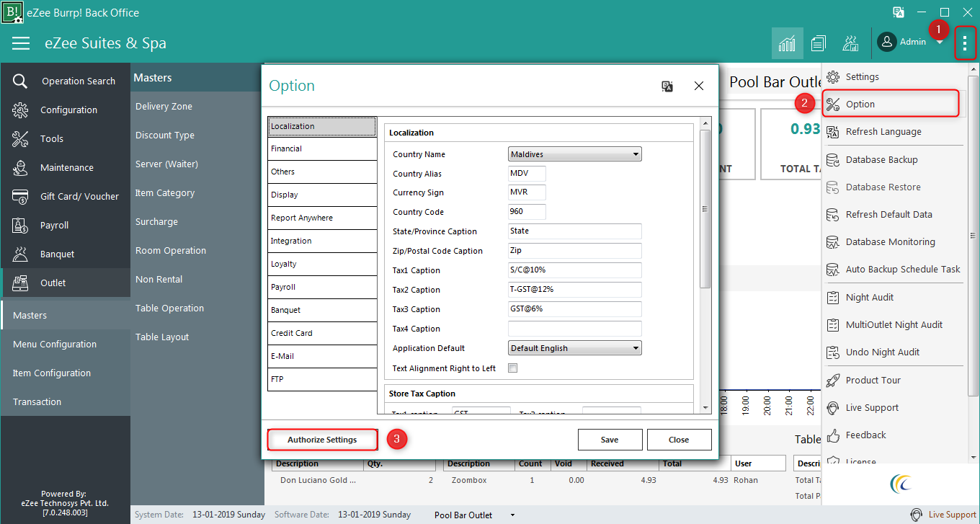The height and width of the screenshot is (524, 980).
Task: Click the Admin user avatar icon
Action: pos(887,42)
